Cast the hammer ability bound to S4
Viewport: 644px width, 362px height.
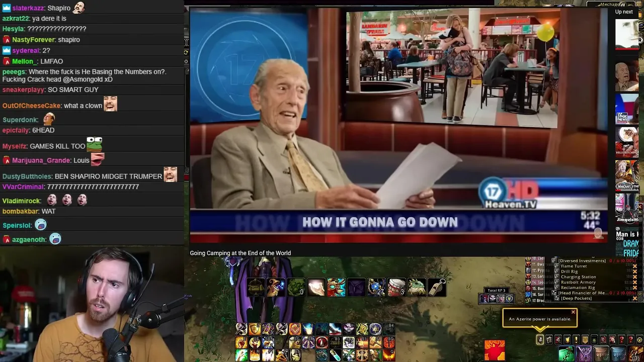point(375,342)
